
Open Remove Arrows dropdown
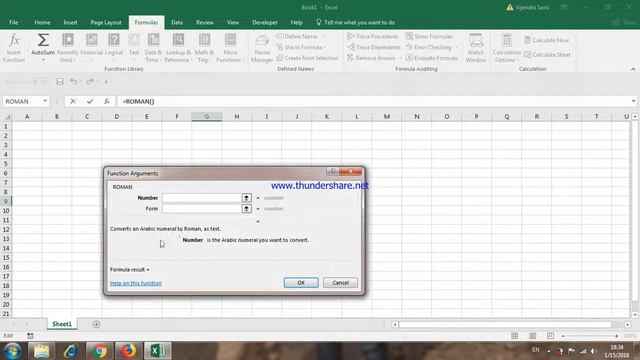[401, 58]
